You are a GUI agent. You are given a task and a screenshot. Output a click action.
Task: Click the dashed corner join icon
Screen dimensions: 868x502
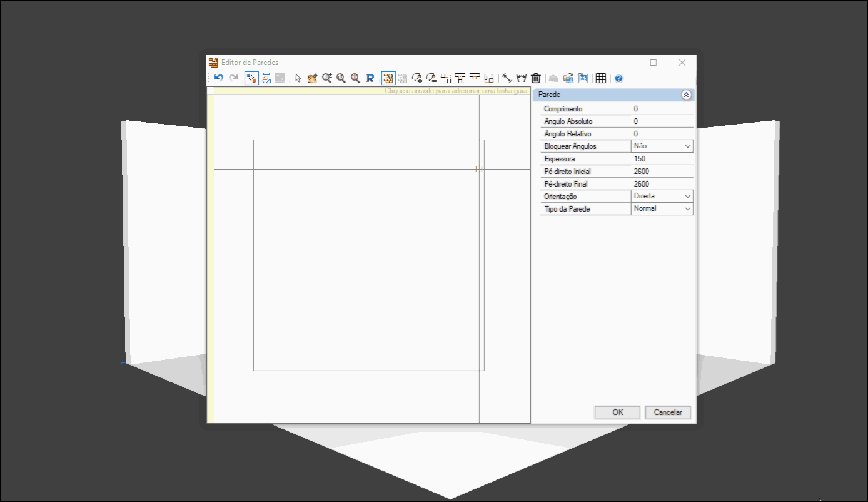pyautogui.click(x=446, y=78)
